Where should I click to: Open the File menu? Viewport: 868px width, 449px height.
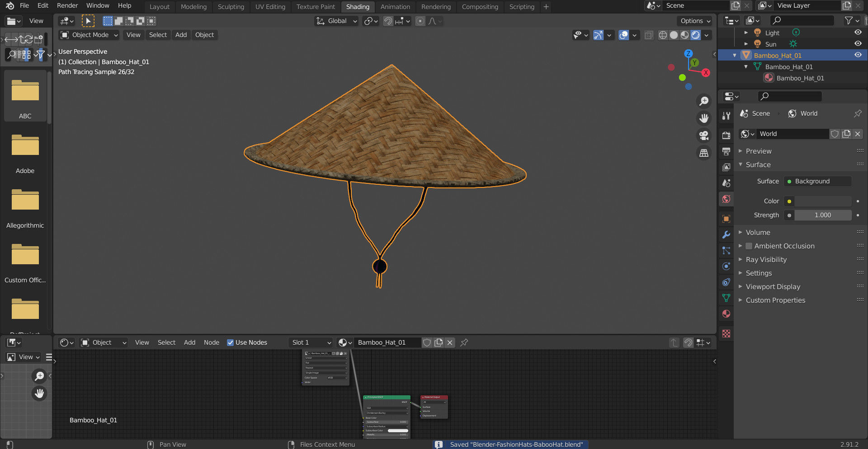24,6
